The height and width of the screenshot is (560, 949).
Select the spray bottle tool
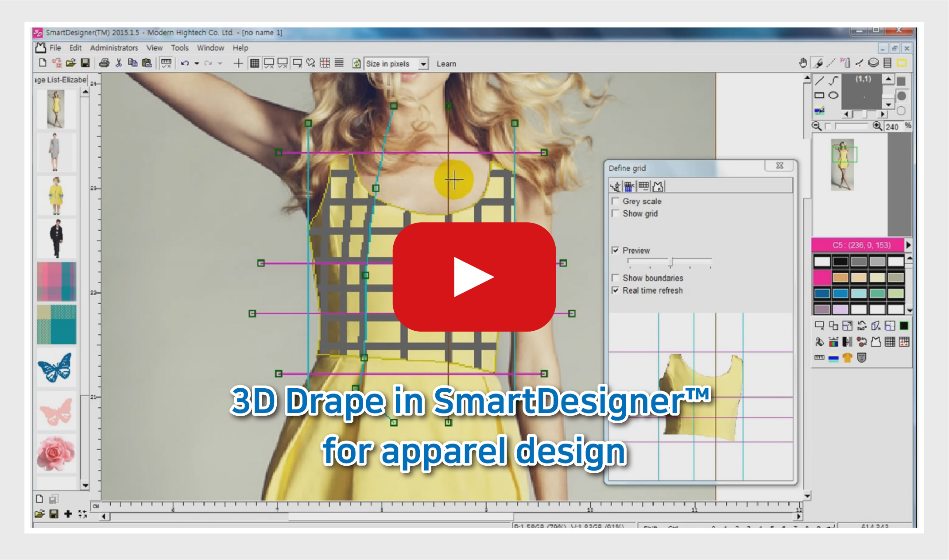point(845,63)
